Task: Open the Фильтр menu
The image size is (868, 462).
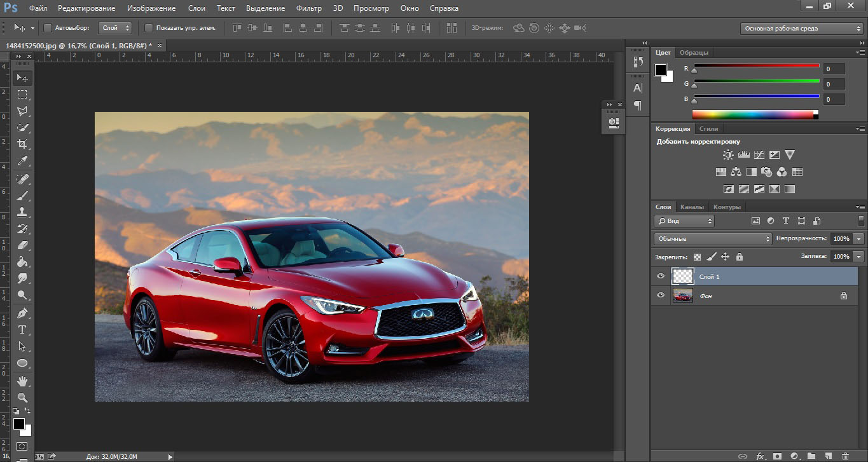Action: click(x=308, y=8)
